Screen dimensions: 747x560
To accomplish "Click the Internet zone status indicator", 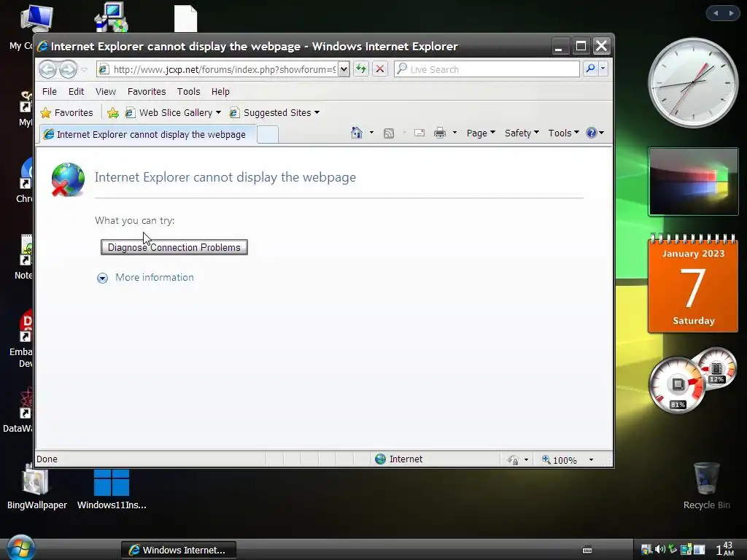I will 399,459.
